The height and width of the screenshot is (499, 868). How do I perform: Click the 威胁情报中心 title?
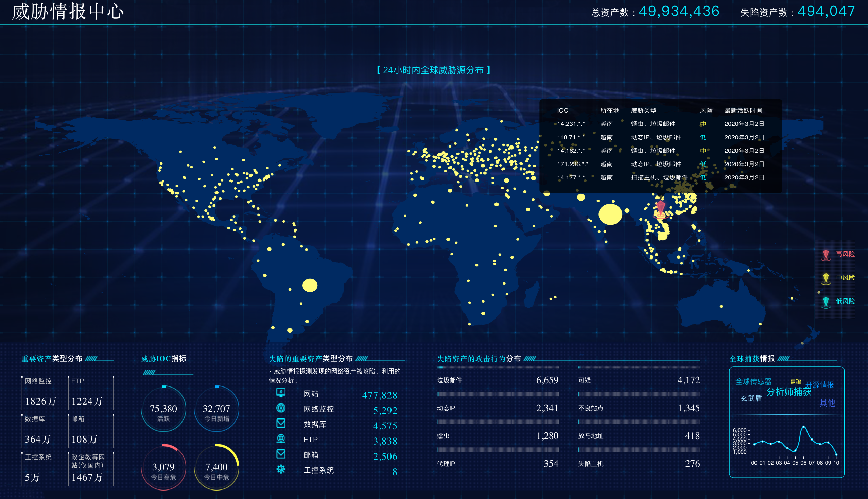point(68,11)
